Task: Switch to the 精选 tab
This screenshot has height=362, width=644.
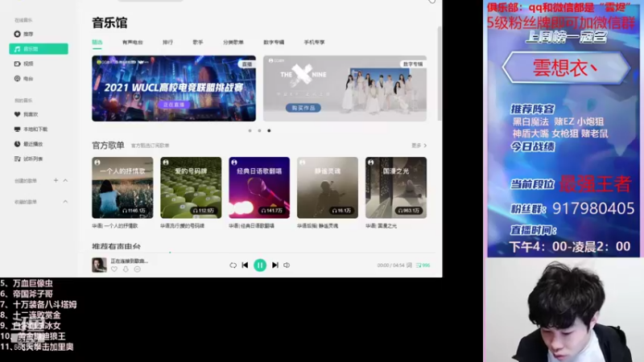Action: pyautogui.click(x=97, y=43)
